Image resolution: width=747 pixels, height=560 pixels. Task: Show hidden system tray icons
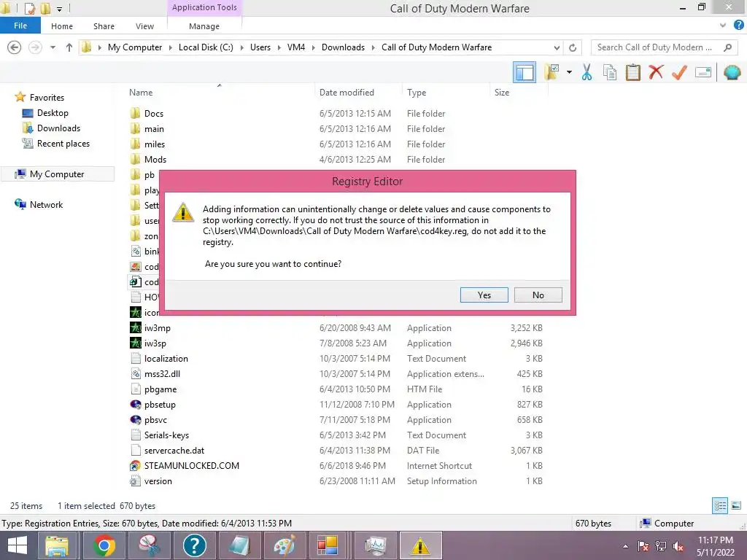(x=625, y=546)
